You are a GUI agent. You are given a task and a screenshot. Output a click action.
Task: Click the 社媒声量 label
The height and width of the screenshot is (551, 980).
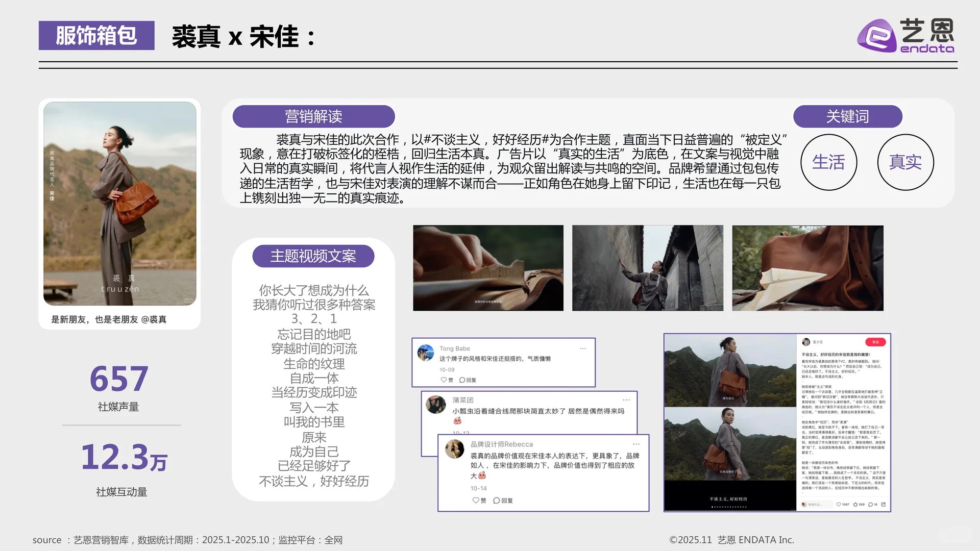[118, 407]
